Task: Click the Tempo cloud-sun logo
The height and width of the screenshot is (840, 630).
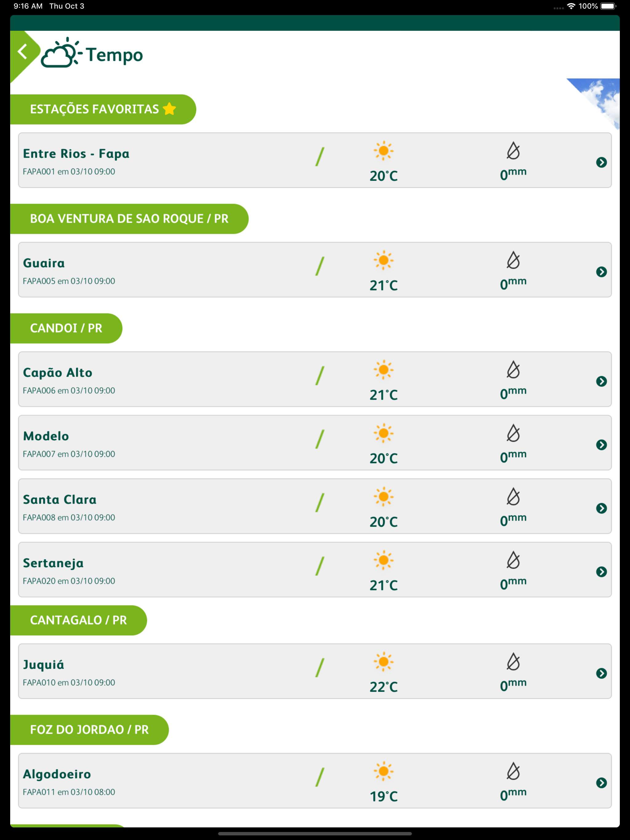Action: [x=62, y=52]
